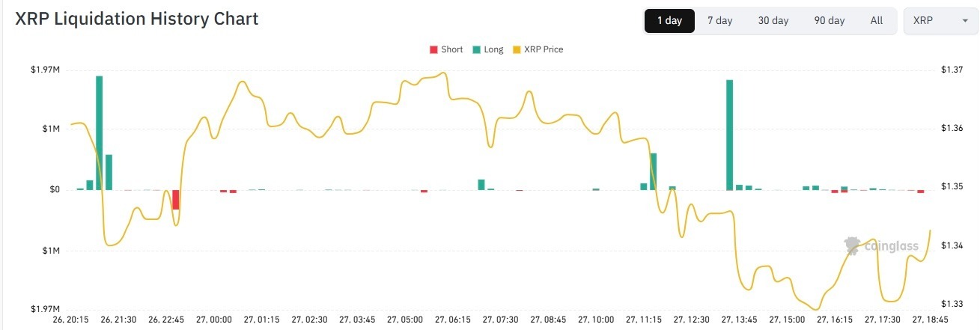Screen dimensions: 980x330
Task: Switch to the 7 day tab
Action: point(719,21)
